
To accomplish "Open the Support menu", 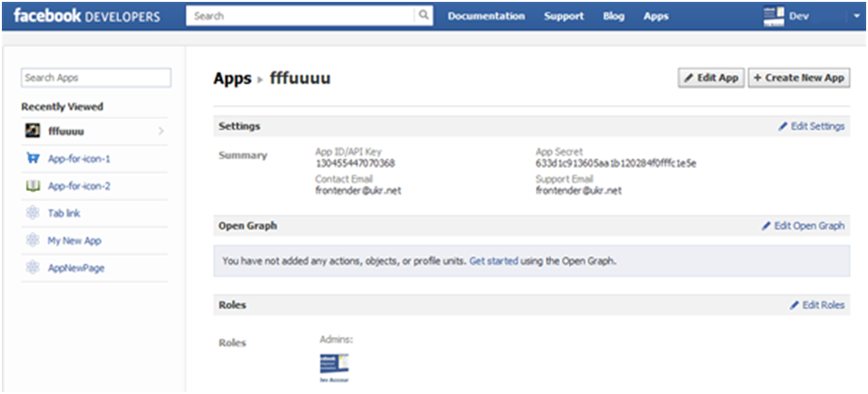I will 564,16.
